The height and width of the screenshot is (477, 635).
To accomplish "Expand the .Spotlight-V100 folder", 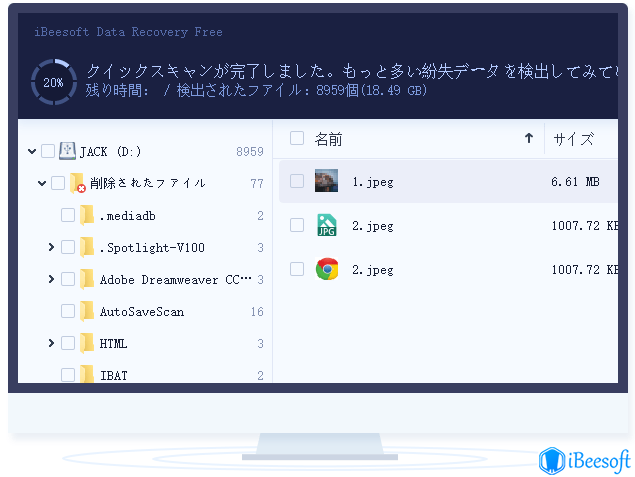I will 51,247.
